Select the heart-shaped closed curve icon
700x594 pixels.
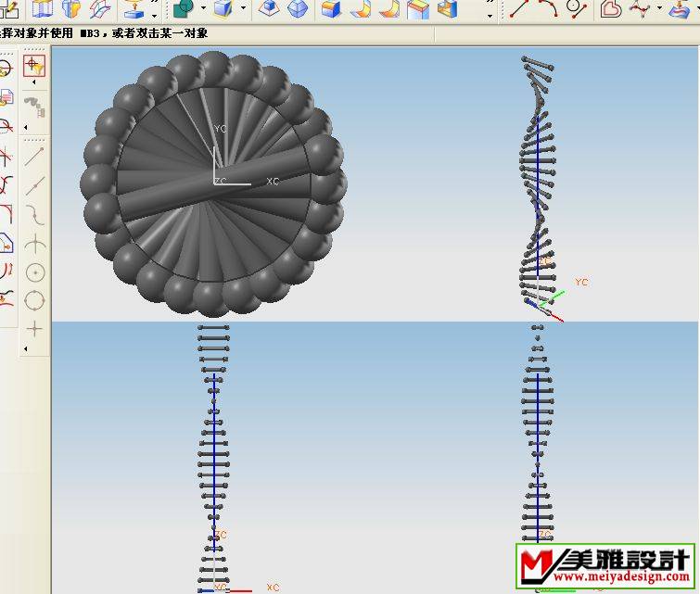click(611, 8)
